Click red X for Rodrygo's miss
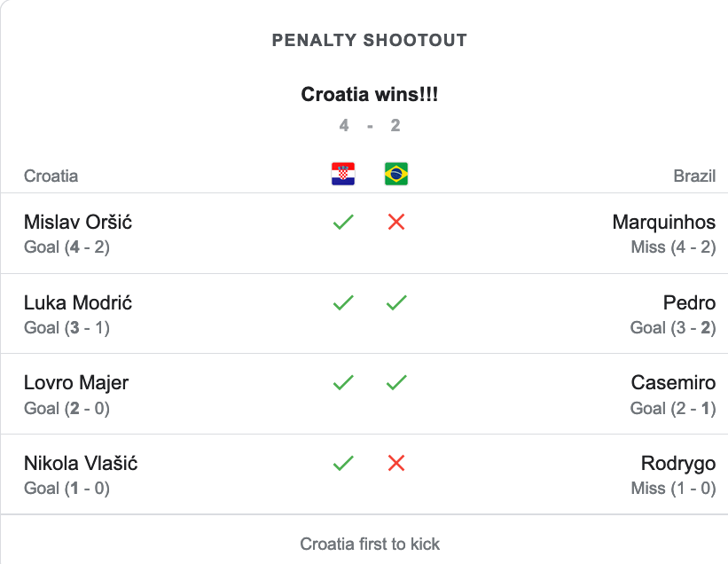Viewport: 728px width, 564px height. [396, 463]
